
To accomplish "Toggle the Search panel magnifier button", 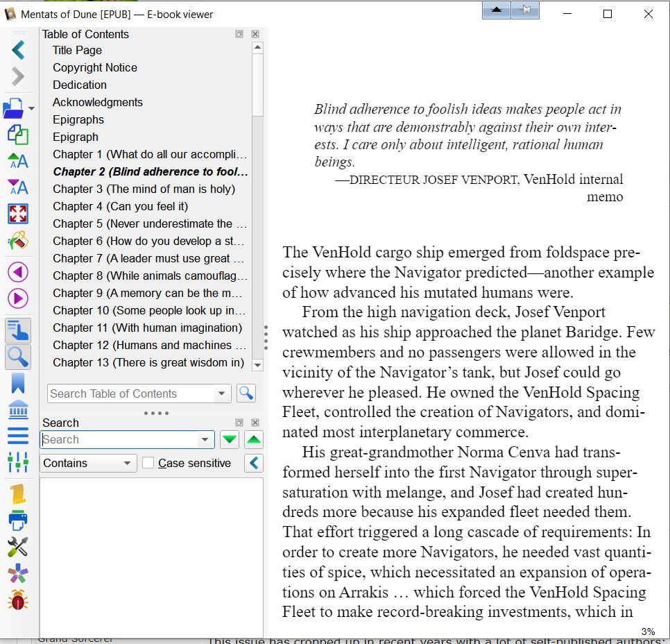I will click(x=18, y=357).
